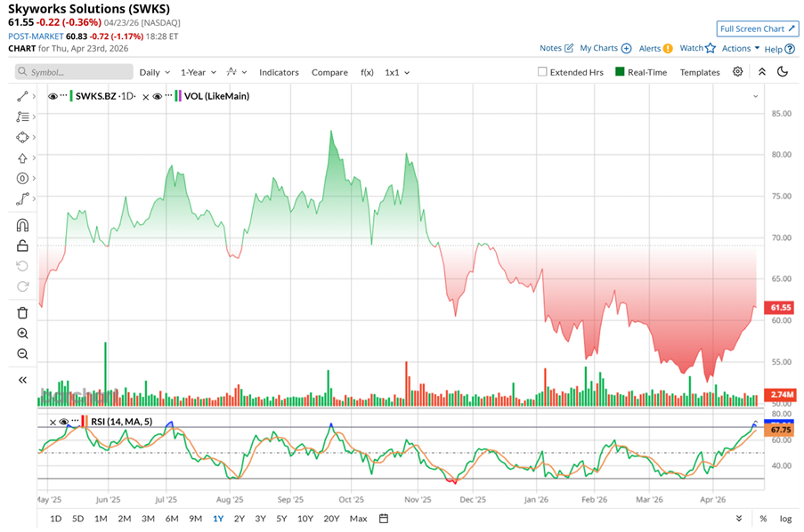The image size is (804, 532).
Task: Open the Notes link
Action: click(556, 48)
